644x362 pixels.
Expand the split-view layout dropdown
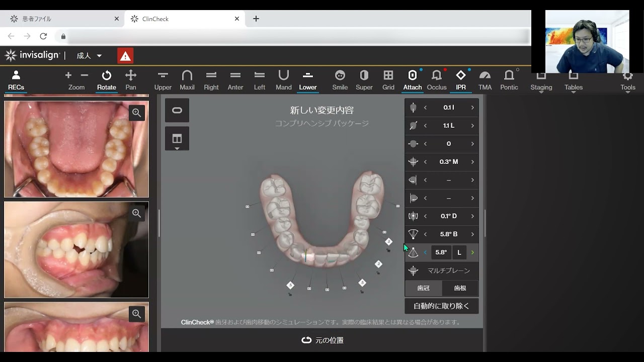point(177,139)
